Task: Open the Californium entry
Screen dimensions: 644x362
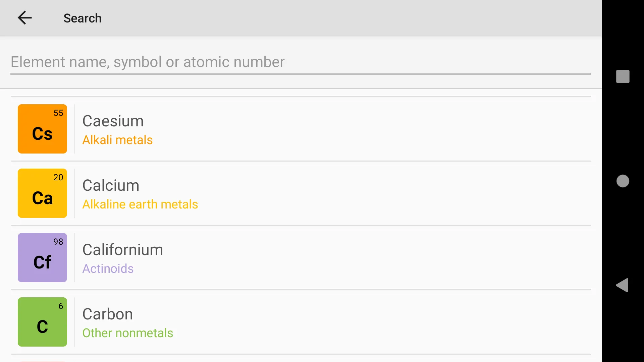Action: click(x=123, y=249)
